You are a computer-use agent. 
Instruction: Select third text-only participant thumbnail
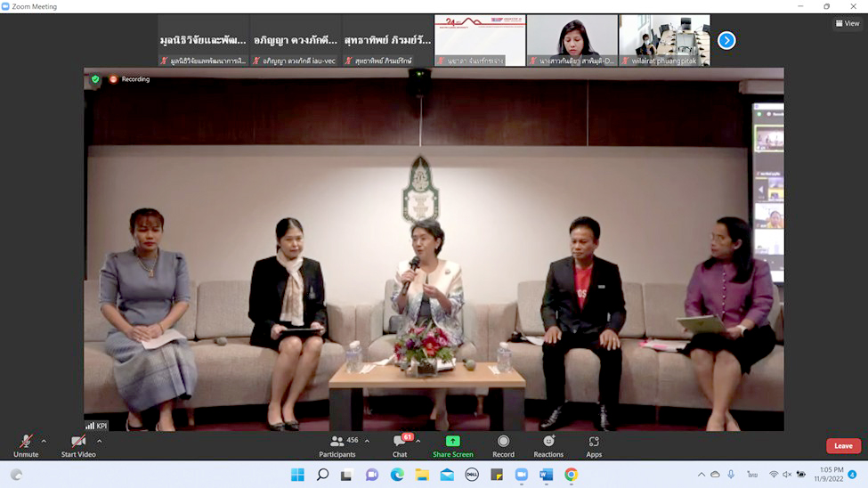[x=387, y=40]
